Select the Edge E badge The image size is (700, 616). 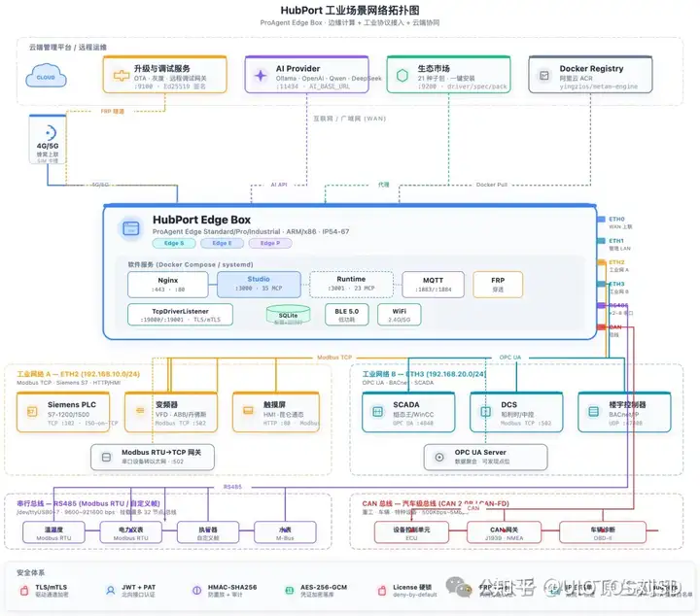pyautogui.click(x=222, y=243)
